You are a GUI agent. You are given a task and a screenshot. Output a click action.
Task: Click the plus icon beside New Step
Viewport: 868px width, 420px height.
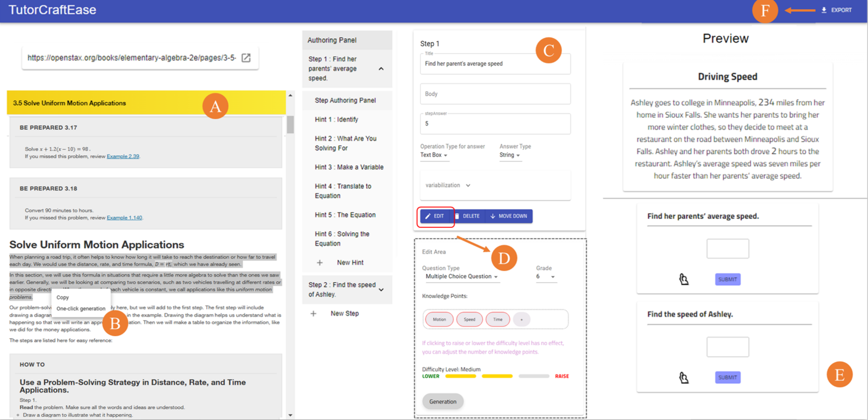pos(313,313)
